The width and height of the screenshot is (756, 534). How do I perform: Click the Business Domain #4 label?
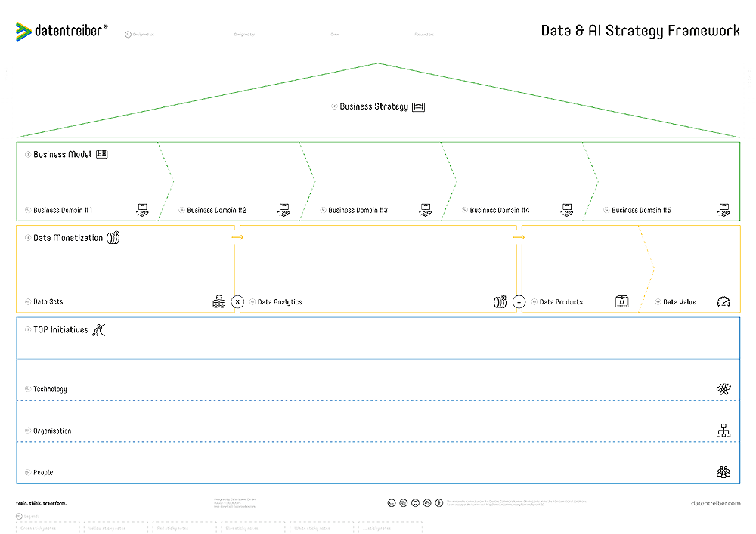point(500,211)
